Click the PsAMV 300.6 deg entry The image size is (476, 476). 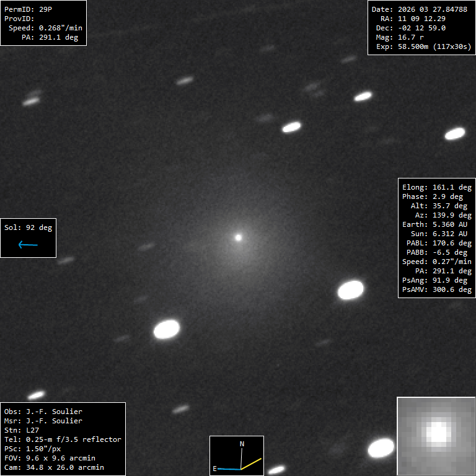pos(436,289)
